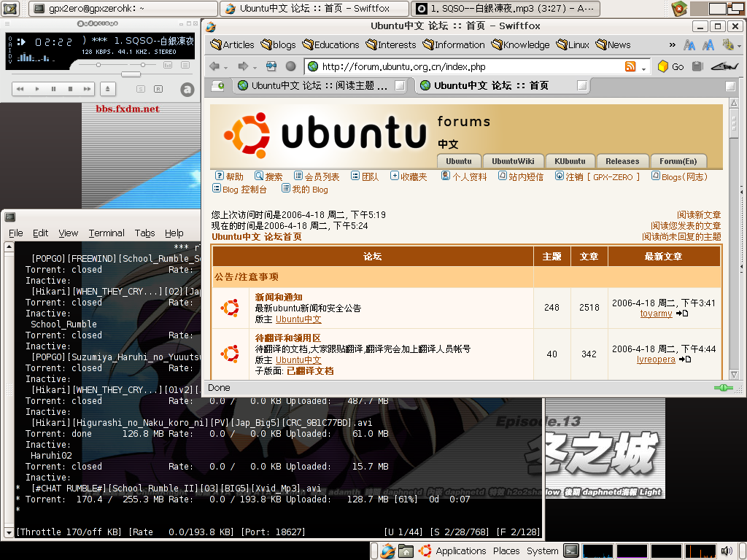
Task: Stop playback in Audacious player
Action: tap(70, 89)
